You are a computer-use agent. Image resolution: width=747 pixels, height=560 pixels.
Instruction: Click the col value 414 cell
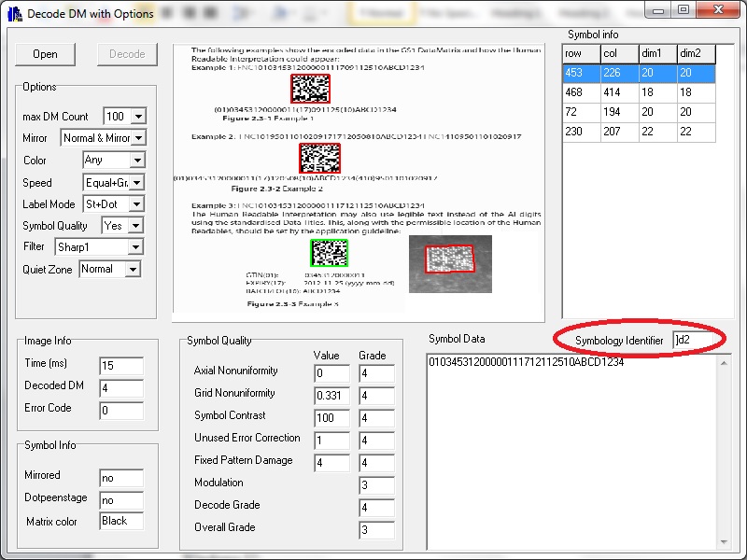coord(619,92)
